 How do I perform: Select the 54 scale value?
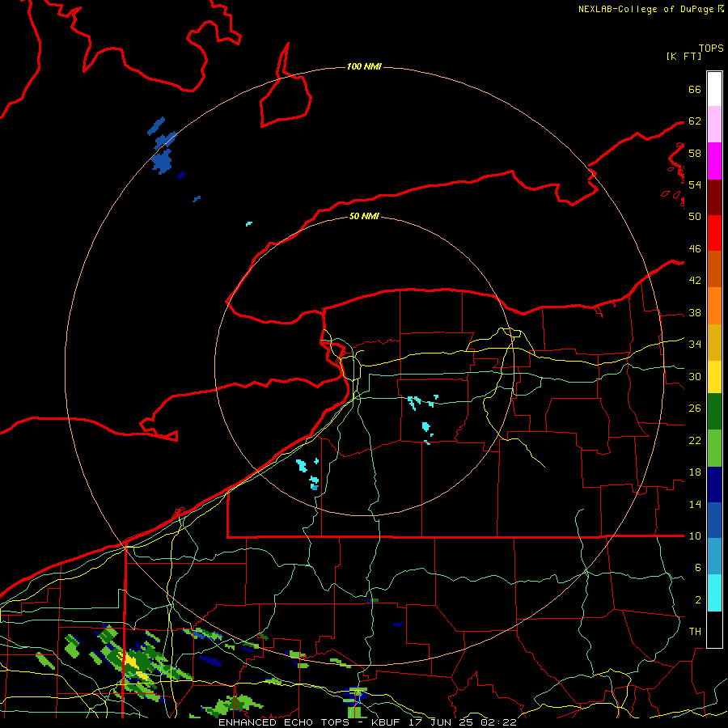click(695, 184)
